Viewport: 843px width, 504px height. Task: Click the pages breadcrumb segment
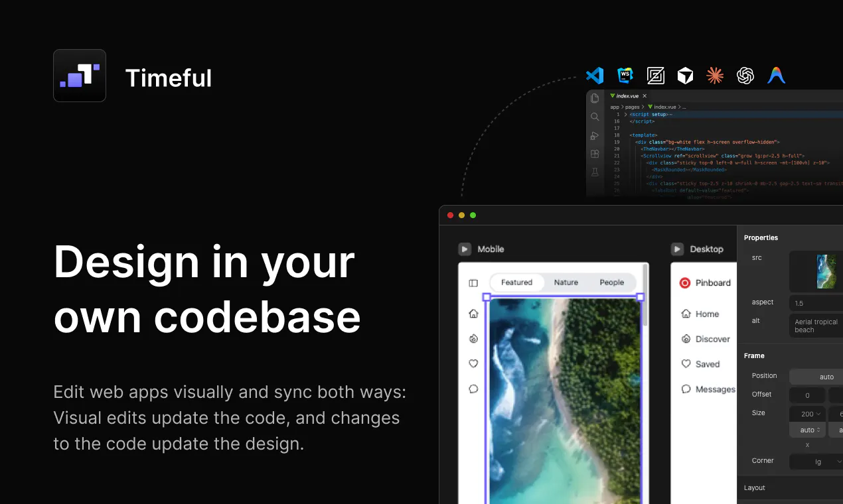(632, 107)
